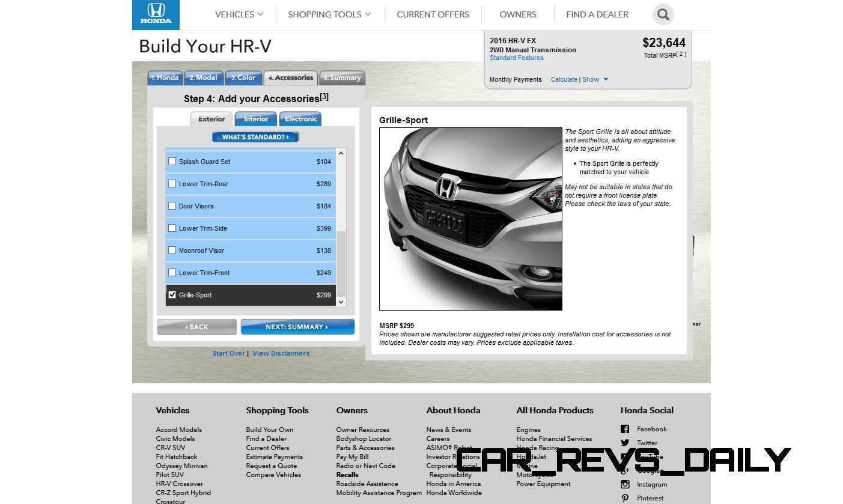This screenshot has width=843, height=504.
Task: Open Honda Financial Services footer link
Action: click(554, 439)
